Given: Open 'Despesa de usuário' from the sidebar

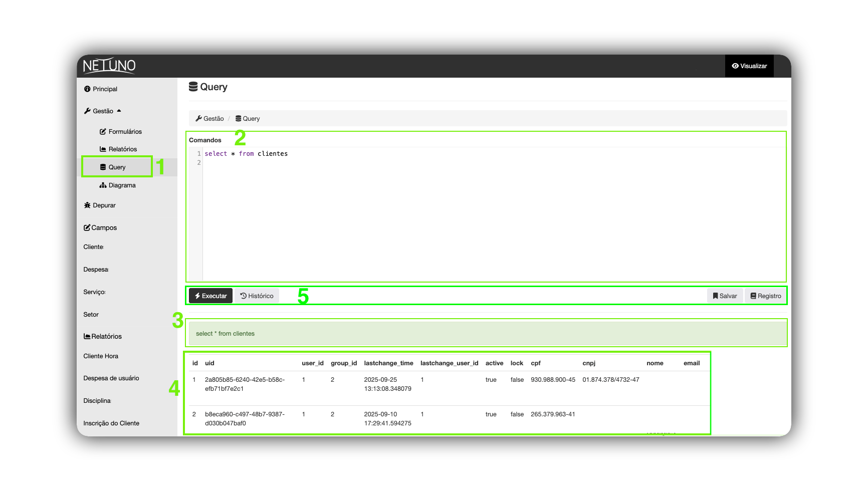Looking at the screenshot, I should (111, 378).
